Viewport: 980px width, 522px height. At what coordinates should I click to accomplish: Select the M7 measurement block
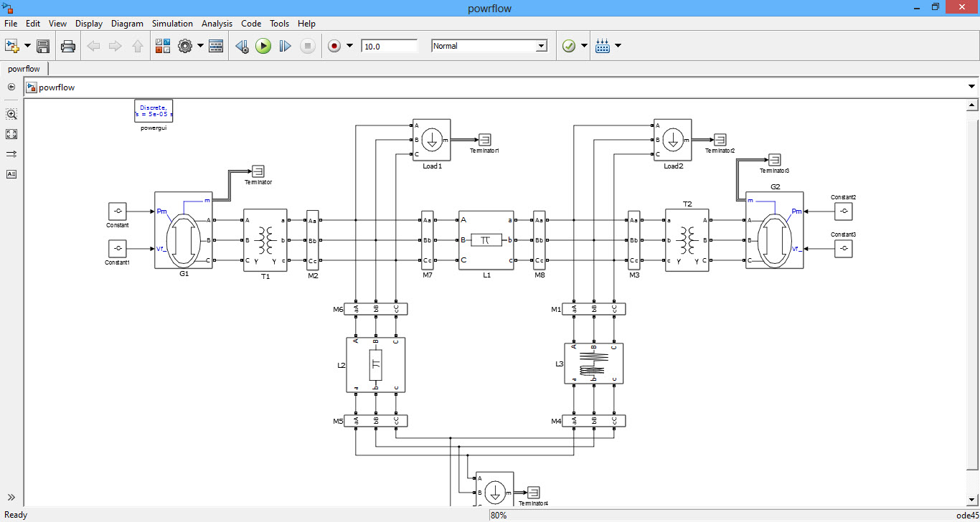428,240
